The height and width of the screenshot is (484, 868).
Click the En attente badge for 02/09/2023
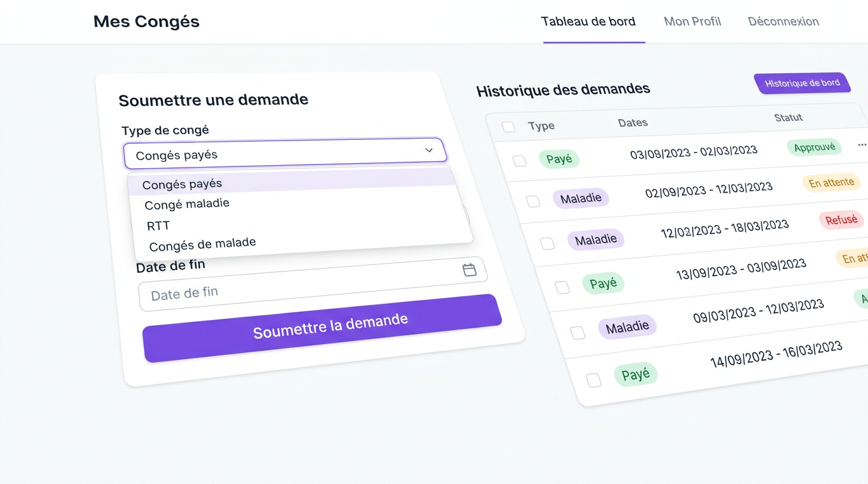pyautogui.click(x=831, y=183)
